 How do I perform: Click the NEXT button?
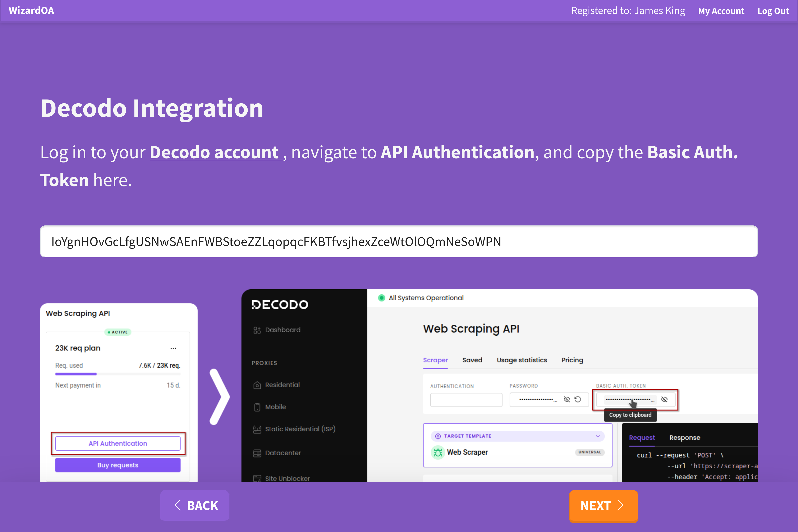coord(603,506)
